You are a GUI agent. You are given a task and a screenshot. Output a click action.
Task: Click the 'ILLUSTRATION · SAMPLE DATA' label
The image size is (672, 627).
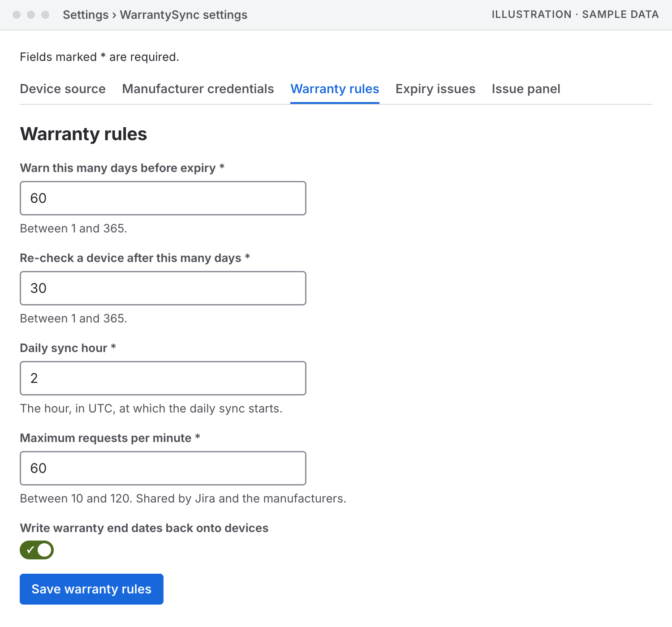(575, 14)
